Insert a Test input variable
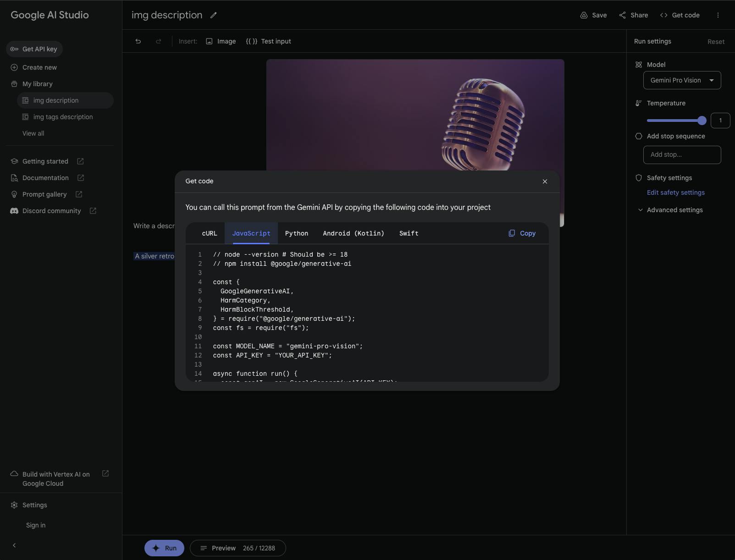The width and height of the screenshot is (735, 560). click(268, 41)
